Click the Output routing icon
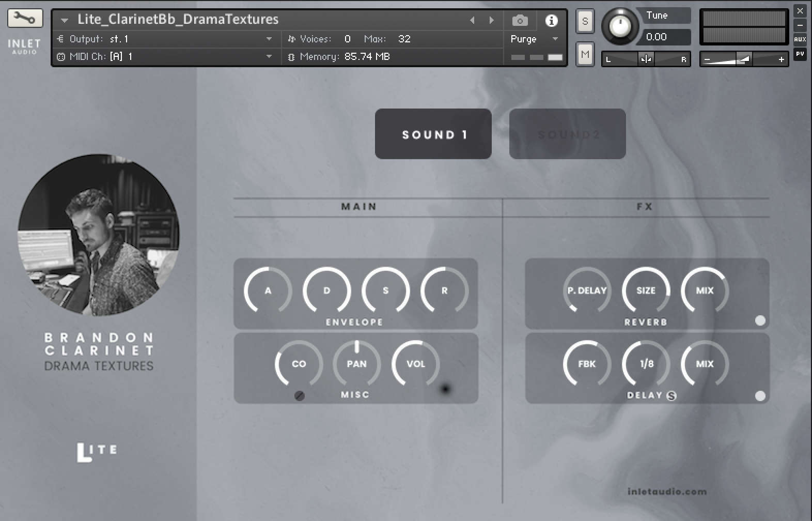Image resolution: width=812 pixels, height=521 pixels. tap(60, 39)
